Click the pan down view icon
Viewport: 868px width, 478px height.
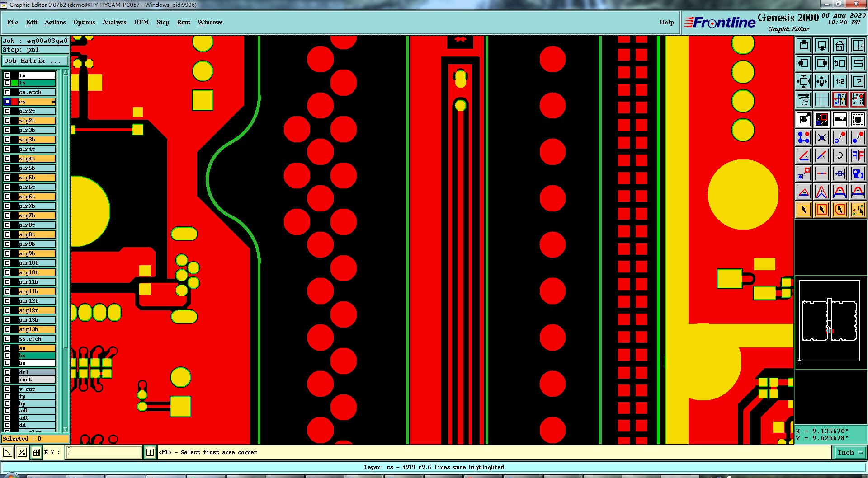822,45
